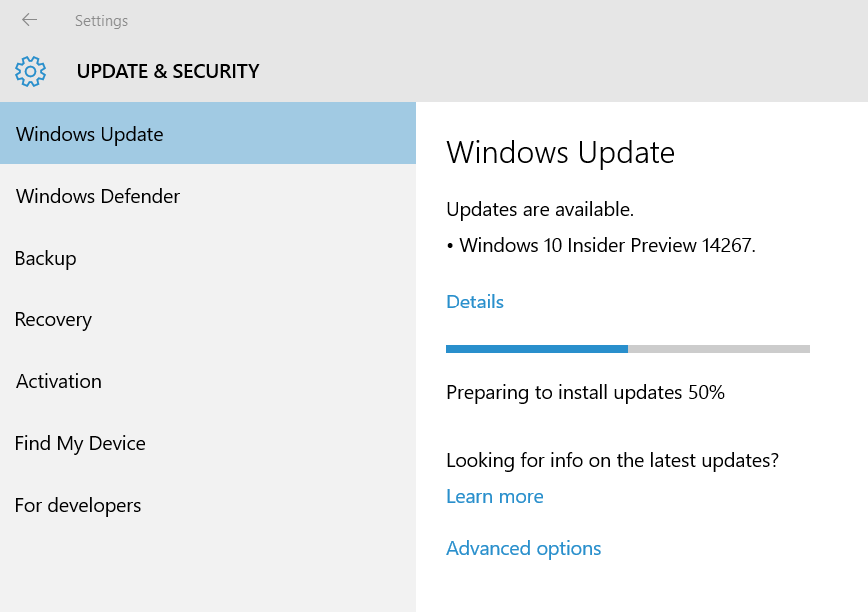Select Windows Update in the sidebar
This screenshot has height=612, width=868.
pyautogui.click(x=90, y=134)
